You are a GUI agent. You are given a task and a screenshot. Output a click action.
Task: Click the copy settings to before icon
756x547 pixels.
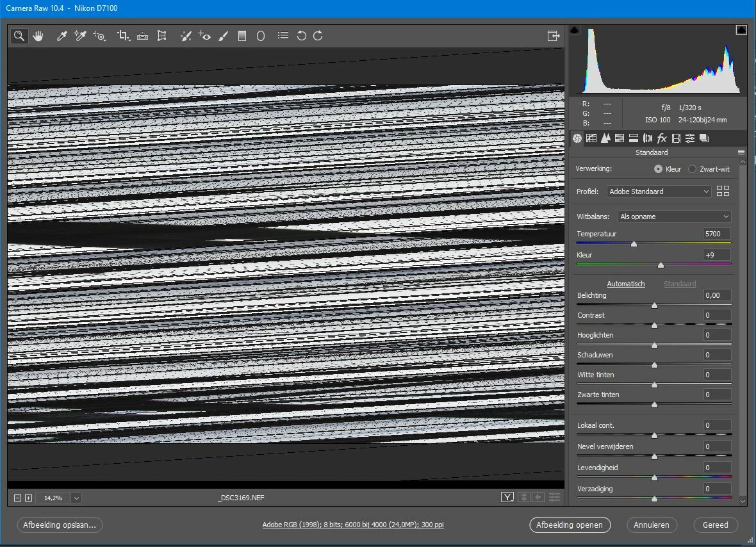538,498
